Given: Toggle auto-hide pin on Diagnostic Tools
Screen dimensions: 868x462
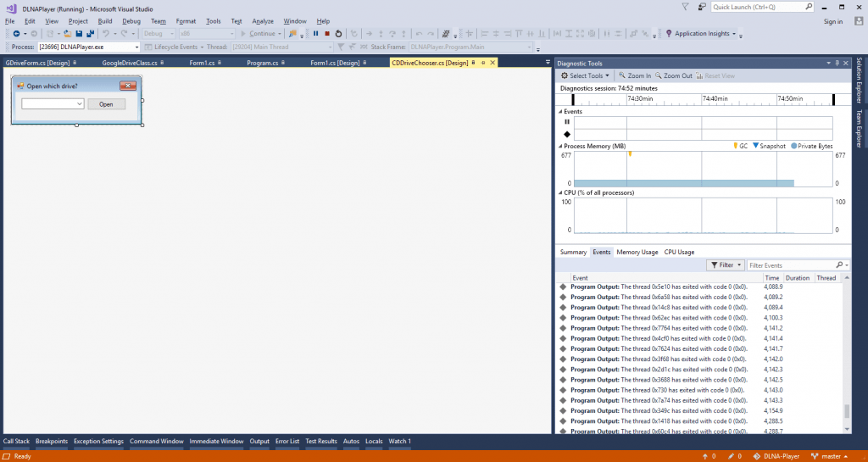Looking at the screenshot, I should (837, 63).
